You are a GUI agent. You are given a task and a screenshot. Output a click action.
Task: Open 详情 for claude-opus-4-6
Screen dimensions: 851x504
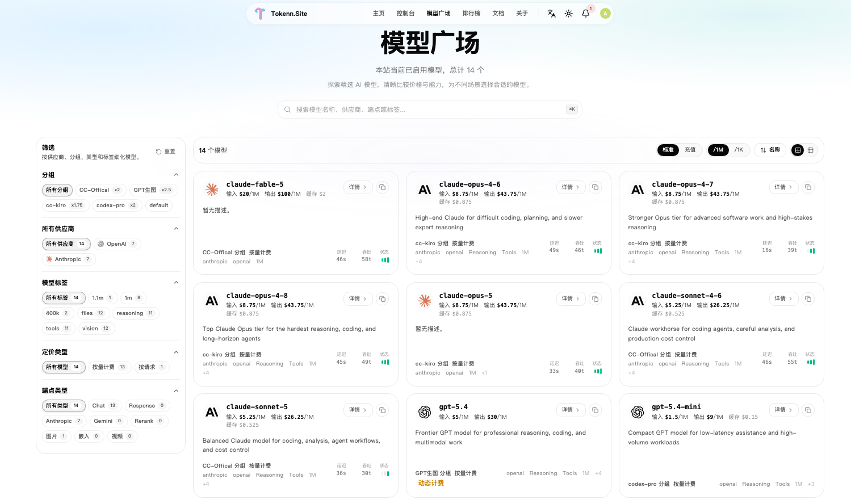coord(571,187)
